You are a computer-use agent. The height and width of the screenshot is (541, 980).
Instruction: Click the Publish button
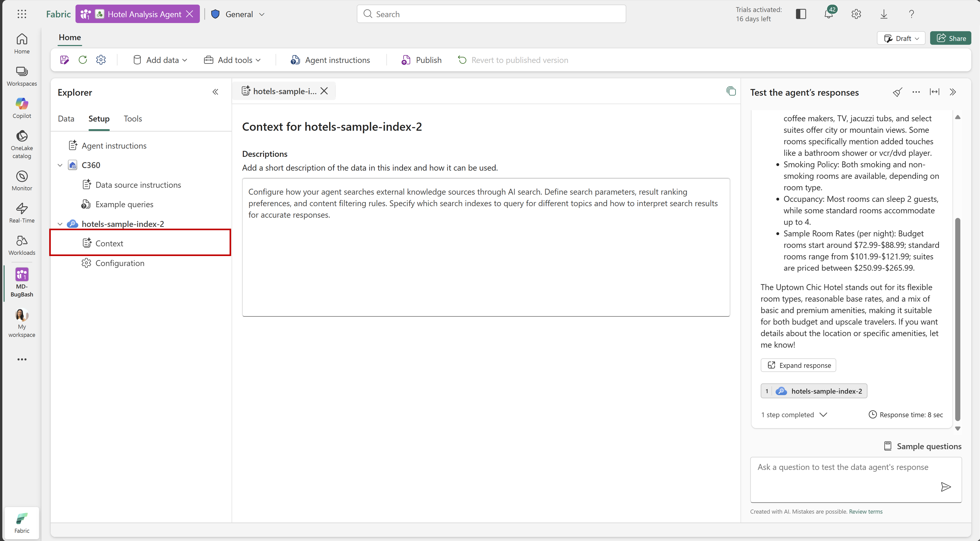click(x=422, y=60)
